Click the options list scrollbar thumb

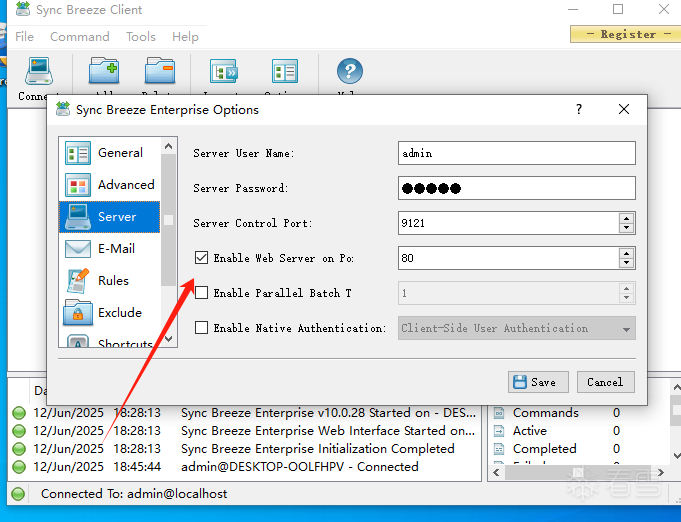click(x=169, y=220)
